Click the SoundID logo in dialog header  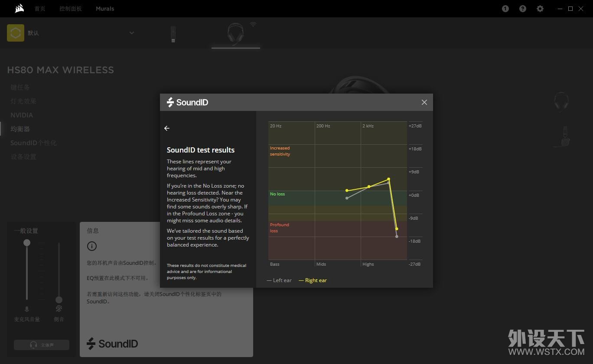[x=187, y=102]
